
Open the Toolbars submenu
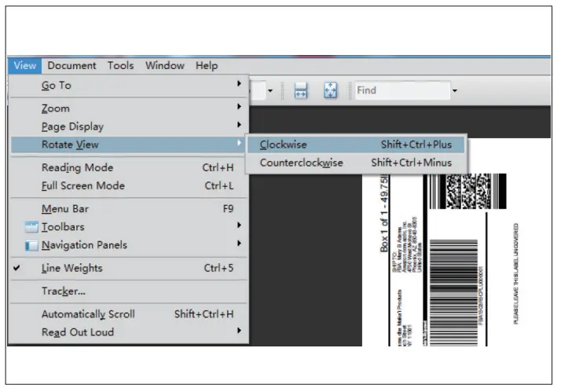(x=129, y=227)
